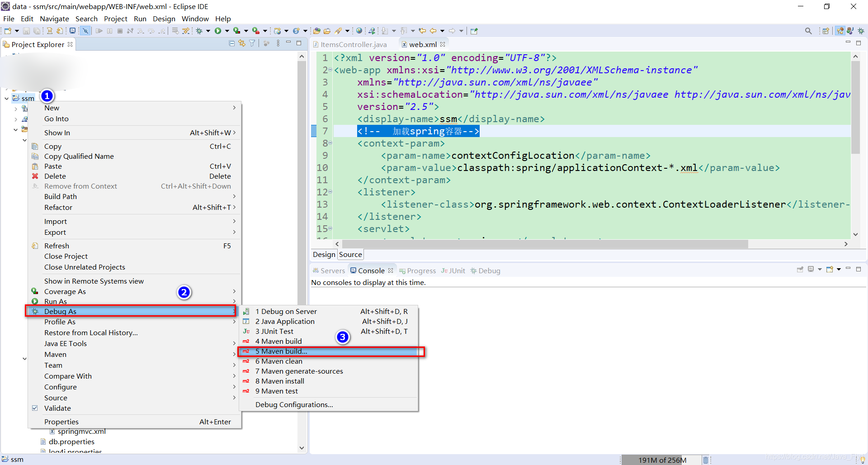The height and width of the screenshot is (465, 868).
Task: Click the green Run toolbar icon
Action: [218, 31]
